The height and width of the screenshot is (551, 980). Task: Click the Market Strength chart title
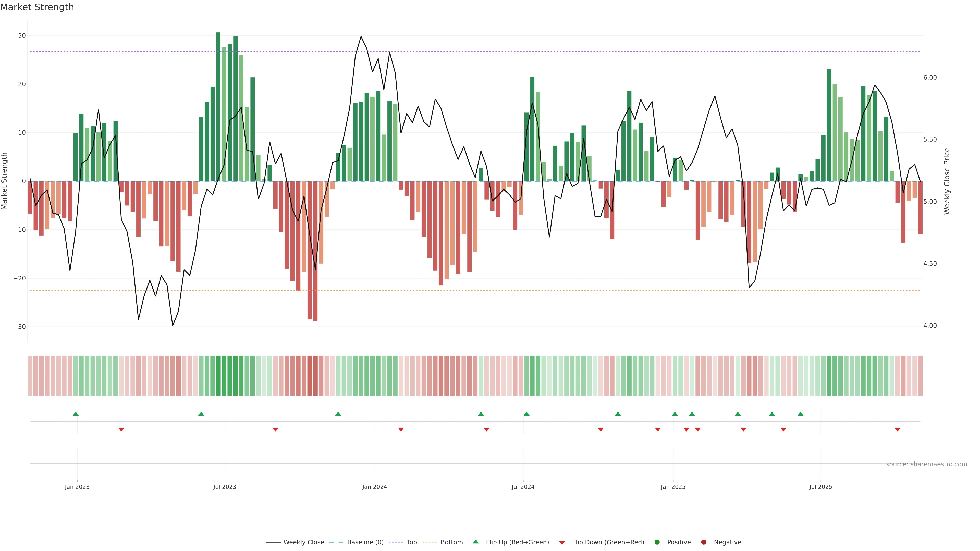click(x=37, y=7)
